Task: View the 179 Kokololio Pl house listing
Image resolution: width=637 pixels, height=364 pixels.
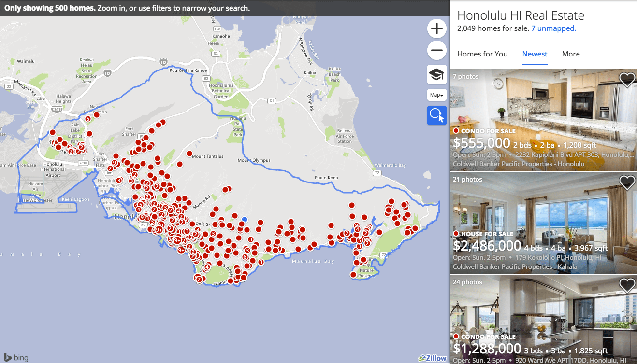Action: click(543, 208)
